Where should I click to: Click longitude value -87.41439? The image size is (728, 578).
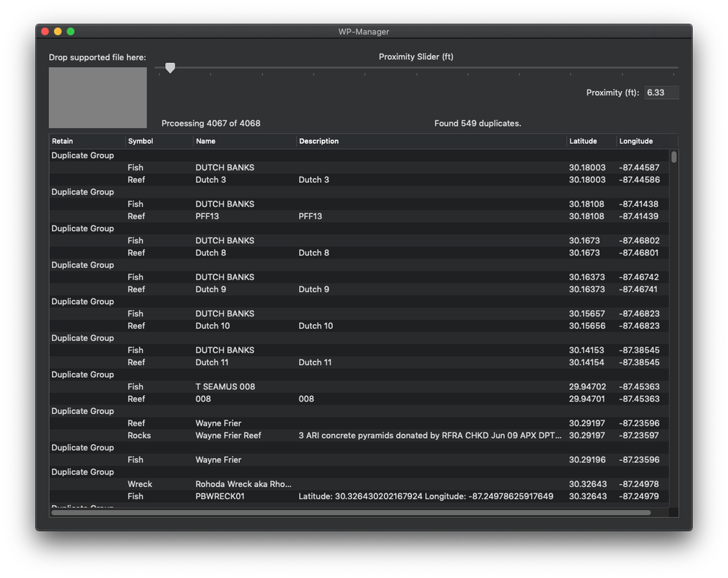click(x=638, y=216)
